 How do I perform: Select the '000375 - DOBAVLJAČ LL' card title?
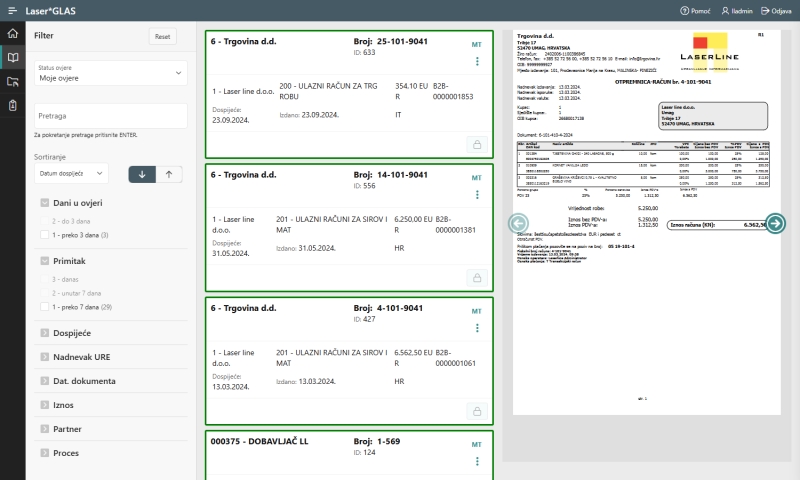pyautogui.click(x=259, y=441)
